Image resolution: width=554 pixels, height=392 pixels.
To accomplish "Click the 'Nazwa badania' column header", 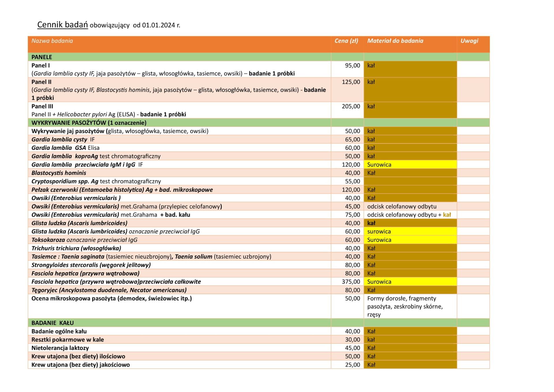I will point(52,41).
